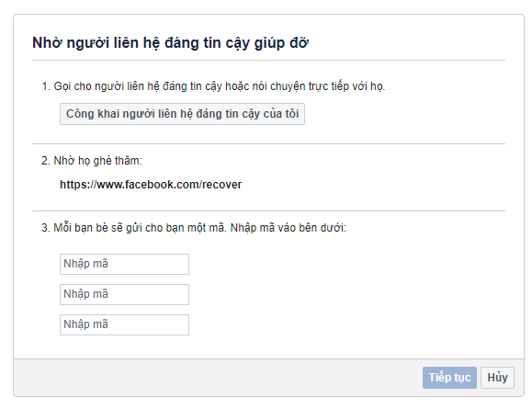Screen dimensions: 532x409
Task: Place cursor in the topmost code entry box
Action: pos(125,264)
